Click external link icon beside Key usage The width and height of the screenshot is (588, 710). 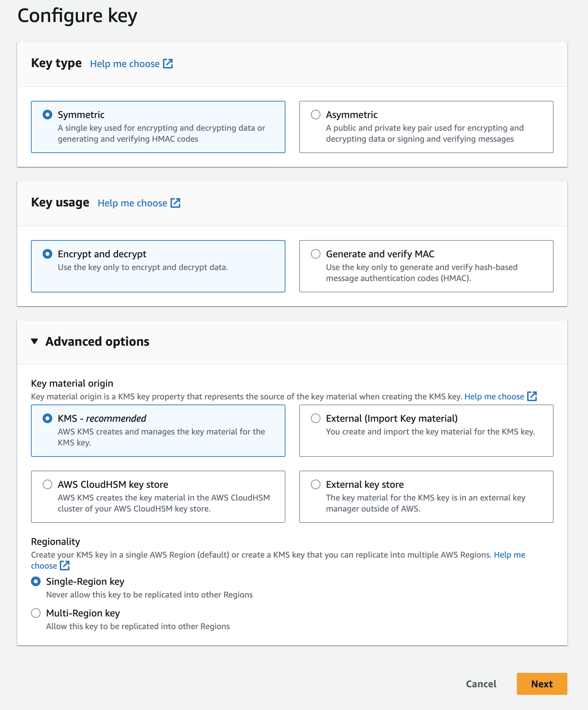click(x=175, y=203)
